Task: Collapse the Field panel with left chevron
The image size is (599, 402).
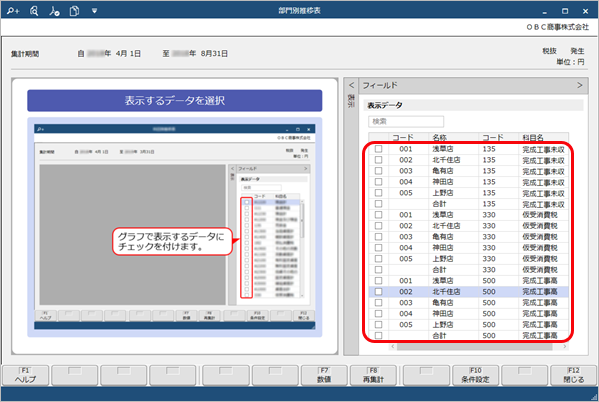Action: 351,85
